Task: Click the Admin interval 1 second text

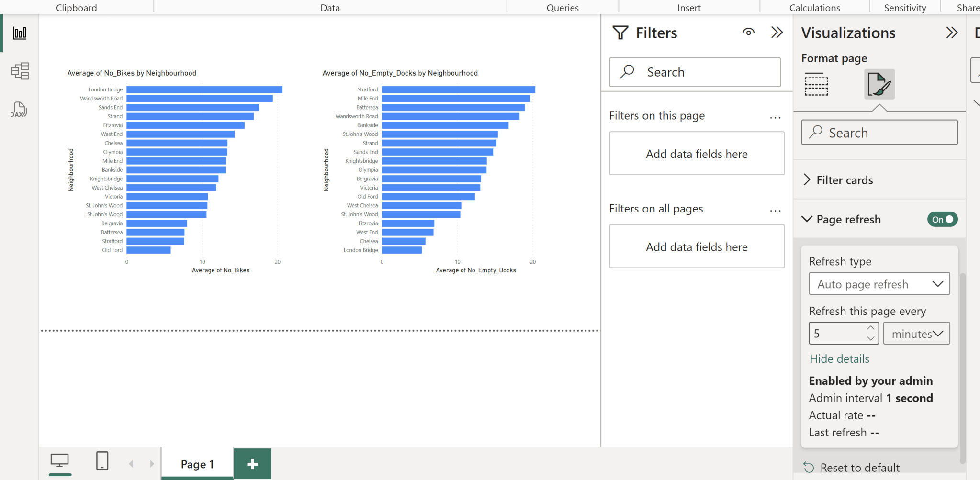Action: tap(871, 398)
